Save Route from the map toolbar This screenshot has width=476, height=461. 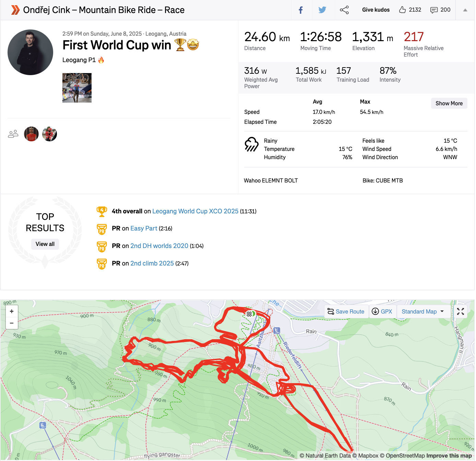(346, 311)
